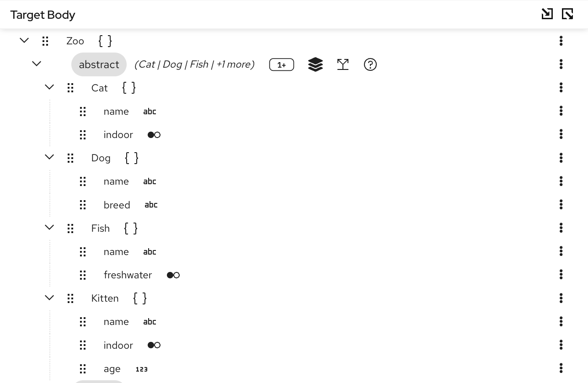Click the boolean type icon next to freshwater

(173, 275)
